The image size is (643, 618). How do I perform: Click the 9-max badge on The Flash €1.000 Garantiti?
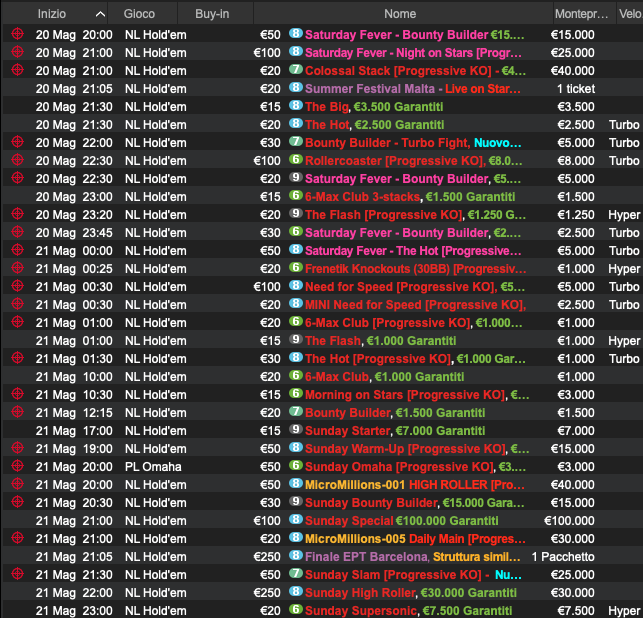click(x=296, y=340)
